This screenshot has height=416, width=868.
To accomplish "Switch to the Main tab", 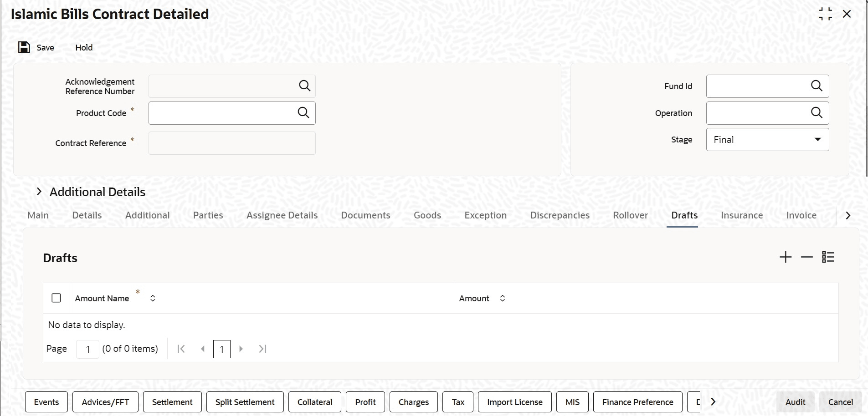I will 38,215.
